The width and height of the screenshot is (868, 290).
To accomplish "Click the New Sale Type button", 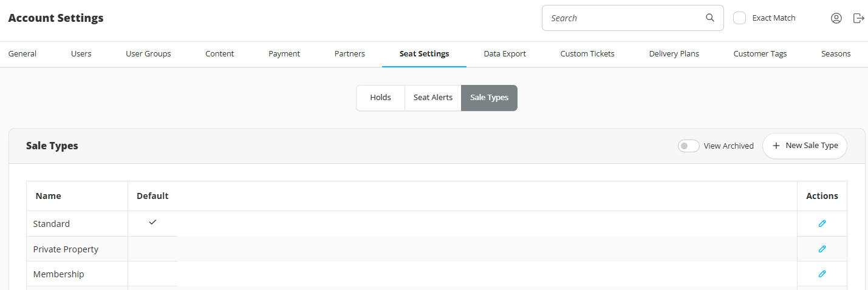I will [805, 146].
